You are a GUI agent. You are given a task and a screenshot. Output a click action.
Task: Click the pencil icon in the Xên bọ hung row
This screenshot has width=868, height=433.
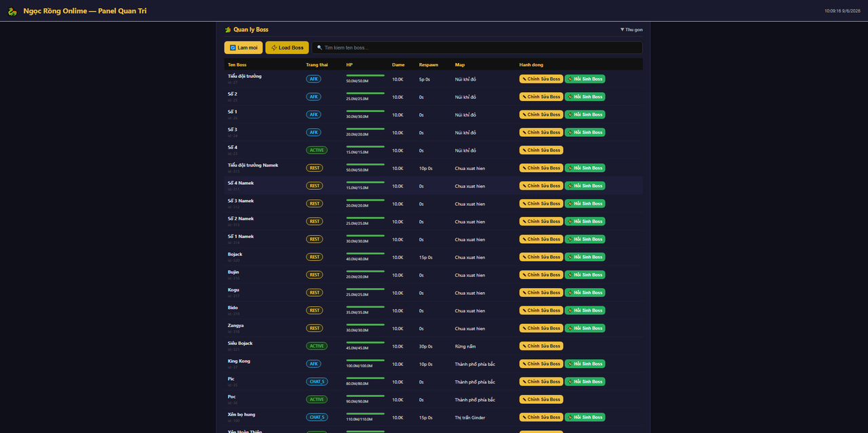pos(525,417)
